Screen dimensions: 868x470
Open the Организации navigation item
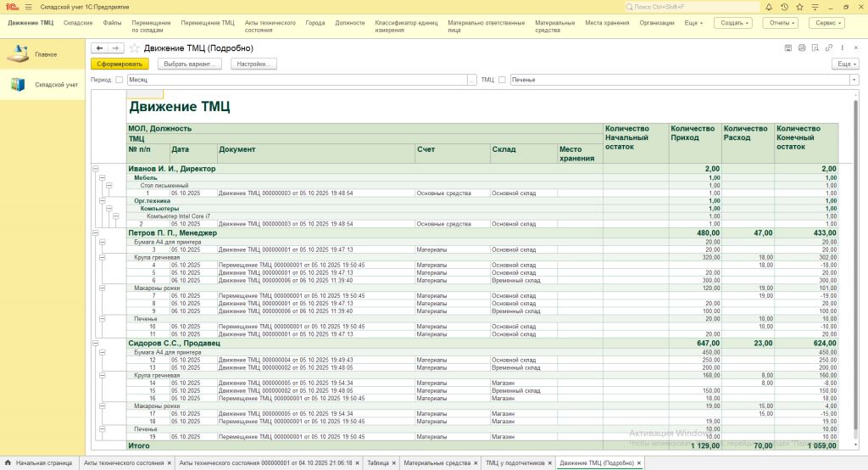(x=657, y=23)
